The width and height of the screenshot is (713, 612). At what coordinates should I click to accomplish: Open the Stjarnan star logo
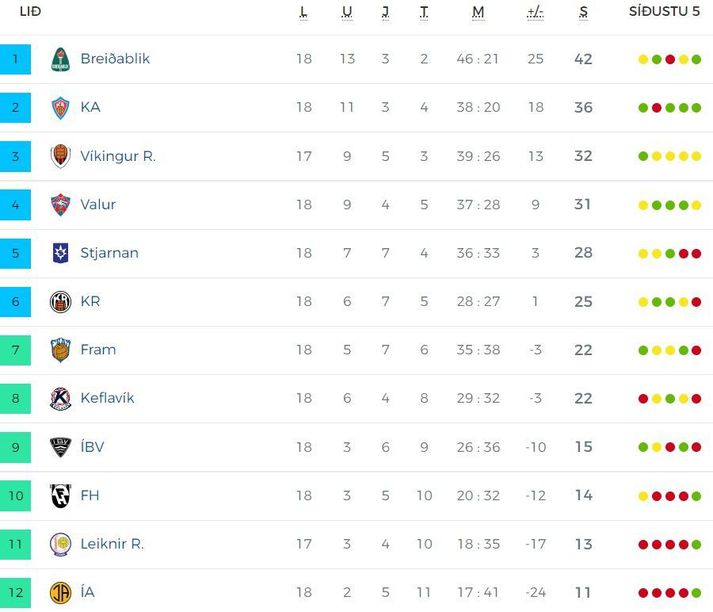(60, 253)
